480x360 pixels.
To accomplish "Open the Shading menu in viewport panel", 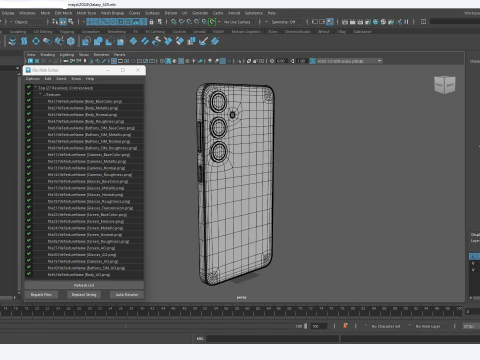I will [x=47, y=55].
